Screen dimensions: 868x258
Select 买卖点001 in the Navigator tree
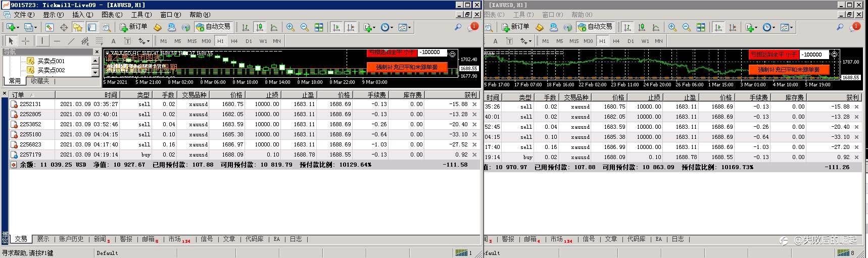[x=51, y=61]
